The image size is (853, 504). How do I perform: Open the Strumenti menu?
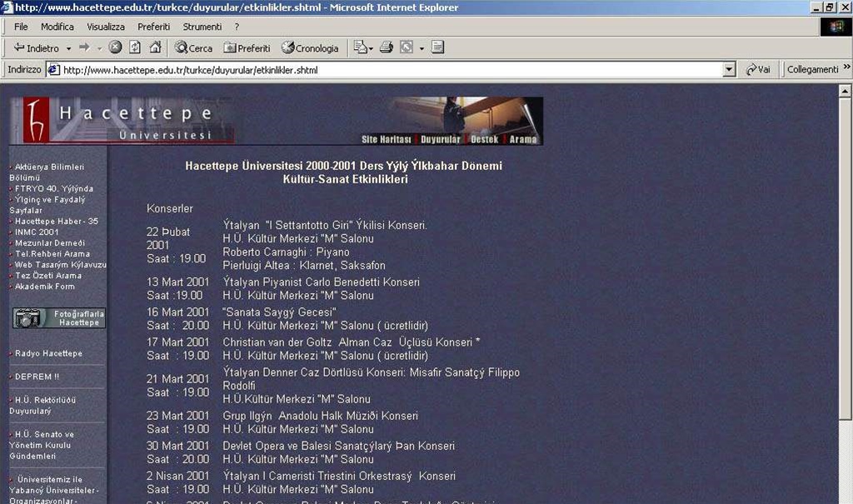click(x=202, y=27)
